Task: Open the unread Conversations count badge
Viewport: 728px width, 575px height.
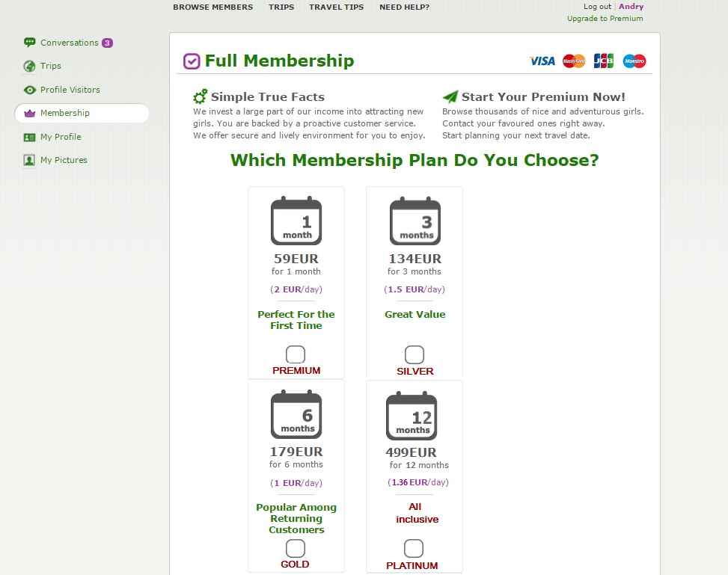Action: pyautogui.click(x=107, y=43)
